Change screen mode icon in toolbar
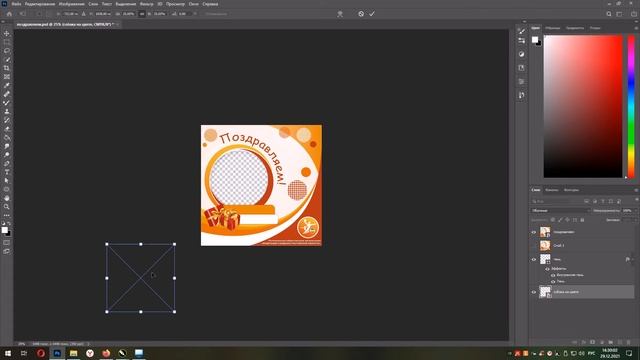The height and width of the screenshot is (360, 640). (7, 251)
